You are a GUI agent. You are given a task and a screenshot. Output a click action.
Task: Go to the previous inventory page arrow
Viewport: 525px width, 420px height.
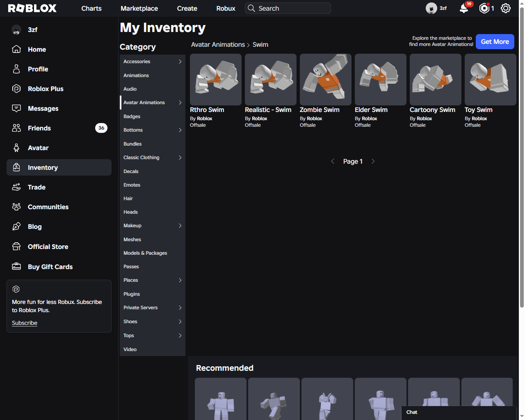pos(333,161)
